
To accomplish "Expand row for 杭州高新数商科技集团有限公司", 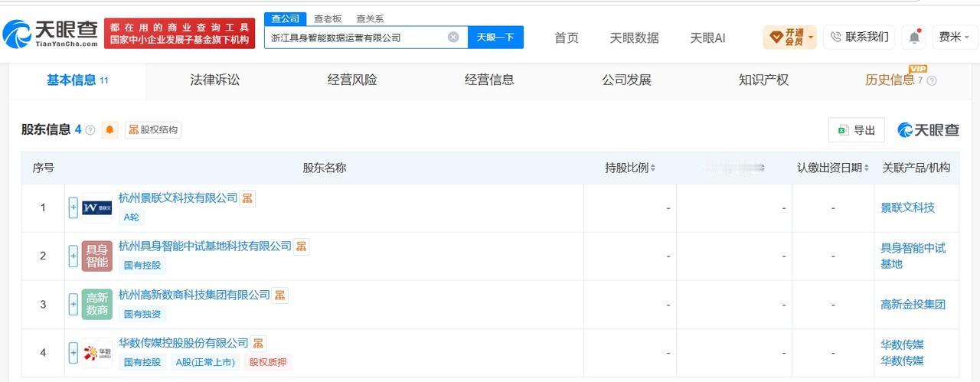I will 73,304.
